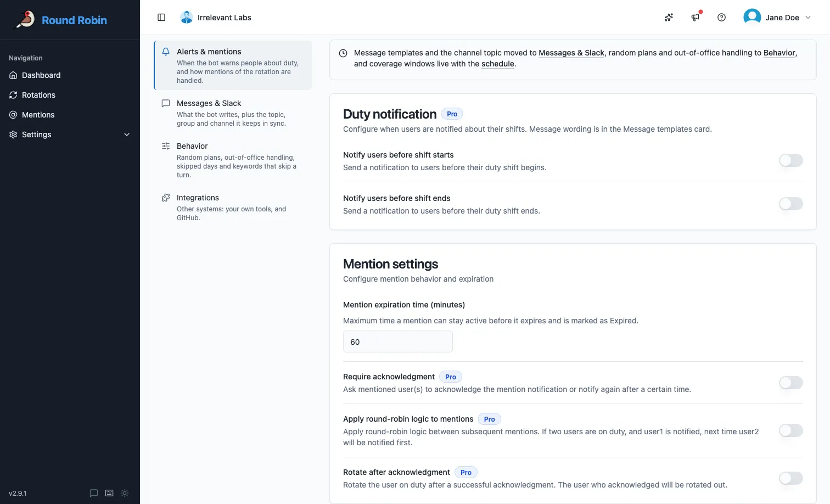Click the bell icon for Alerts & mentions

[x=166, y=52]
